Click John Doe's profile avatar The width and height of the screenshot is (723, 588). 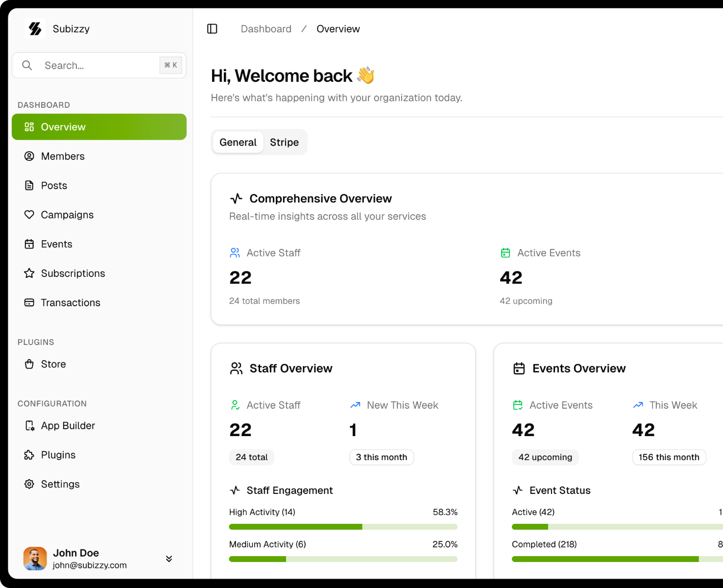(x=35, y=559)
